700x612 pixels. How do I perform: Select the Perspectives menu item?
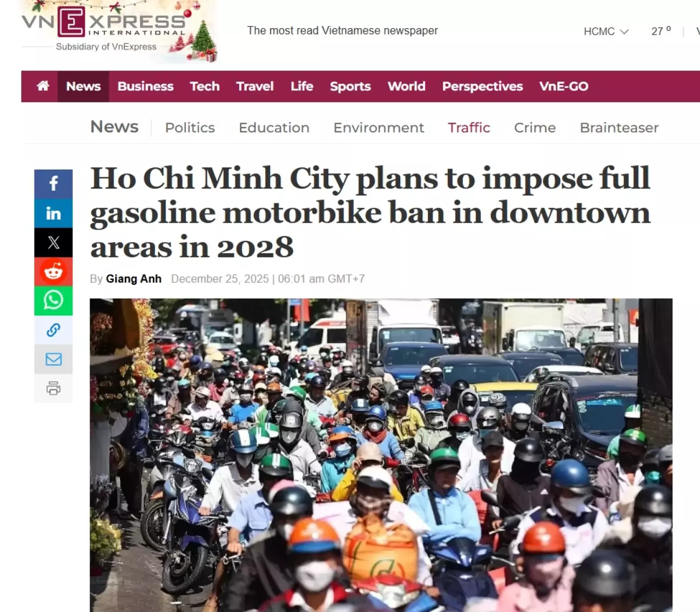pyautogui.click(x=482, y=86)
